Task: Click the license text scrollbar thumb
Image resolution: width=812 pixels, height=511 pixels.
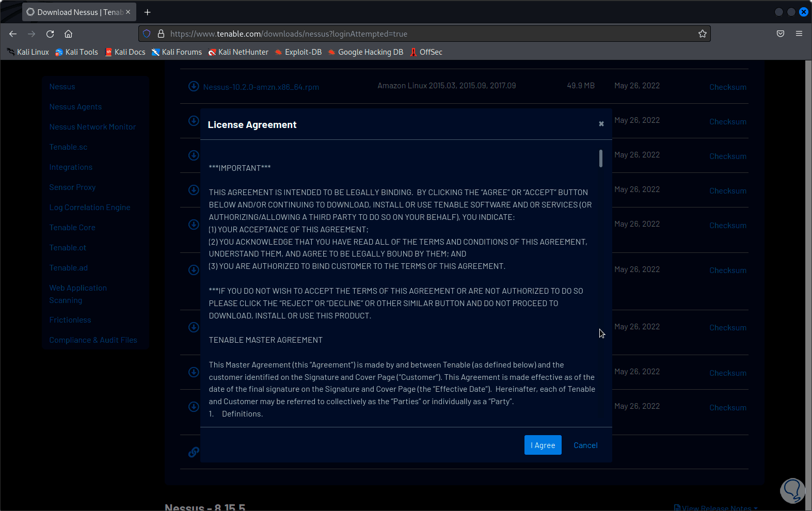Action: pyautogui.click(x=600, y=158)
